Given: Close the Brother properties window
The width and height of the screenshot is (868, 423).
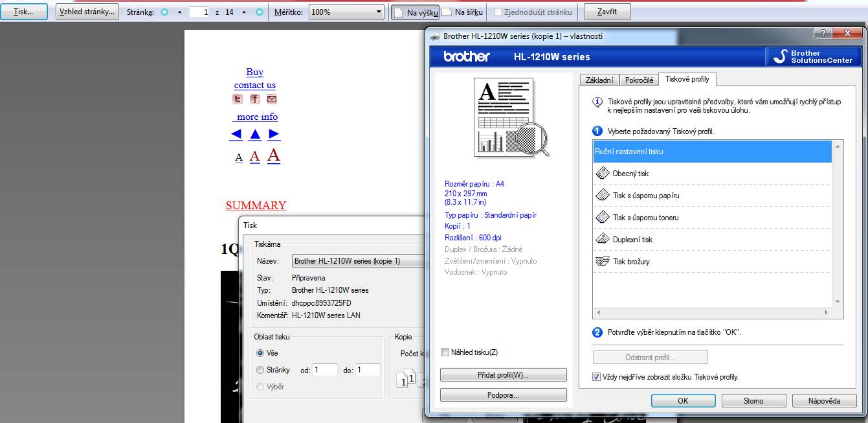Looking at the screenshot, I should [847, 32].
